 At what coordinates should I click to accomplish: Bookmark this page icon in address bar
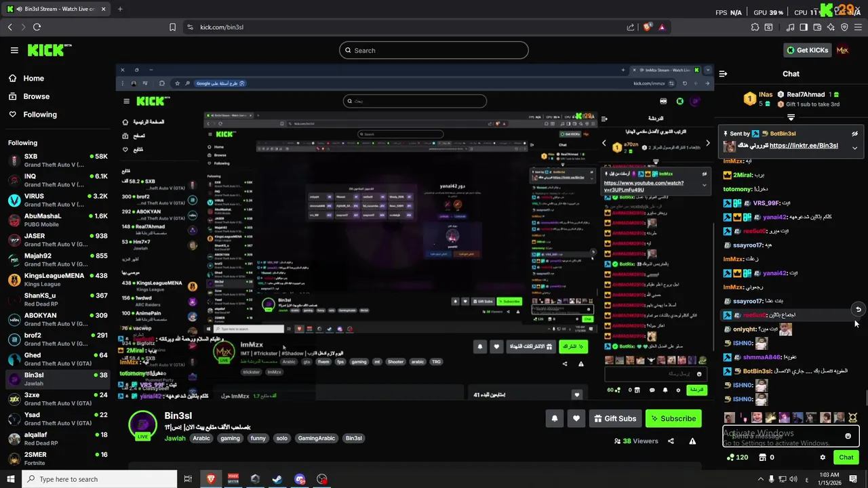(172, 27)
